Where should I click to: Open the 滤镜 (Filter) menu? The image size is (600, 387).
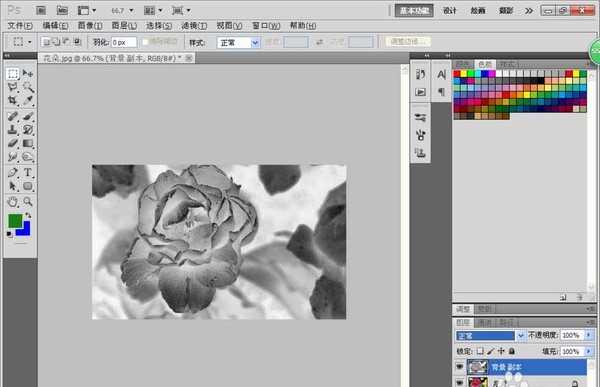(194, 26)
